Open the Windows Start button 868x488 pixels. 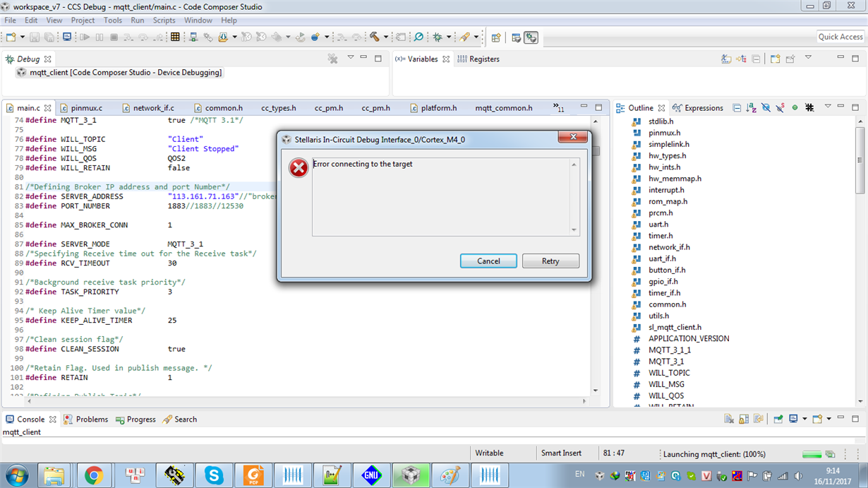(x=16, y=476)
